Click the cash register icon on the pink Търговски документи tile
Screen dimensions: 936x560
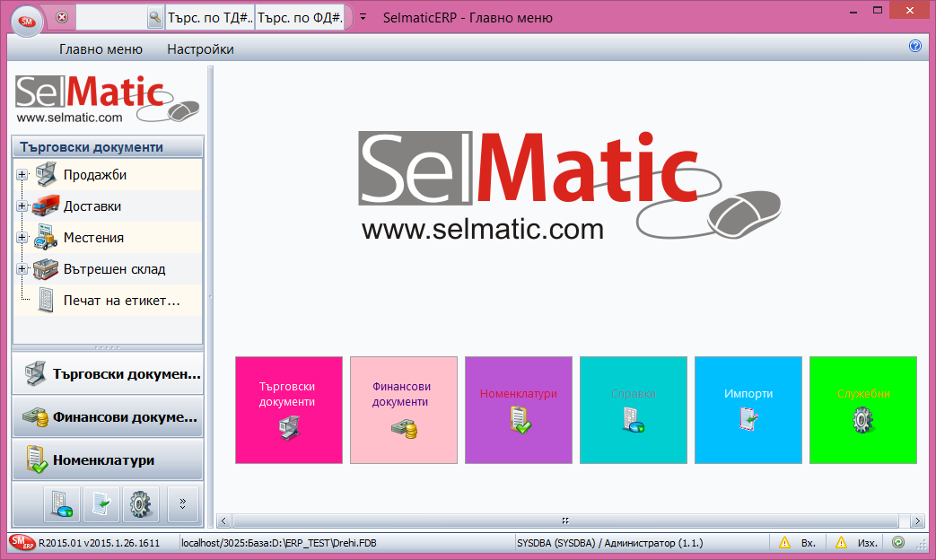pyautogui.click(x=289, y=427)
